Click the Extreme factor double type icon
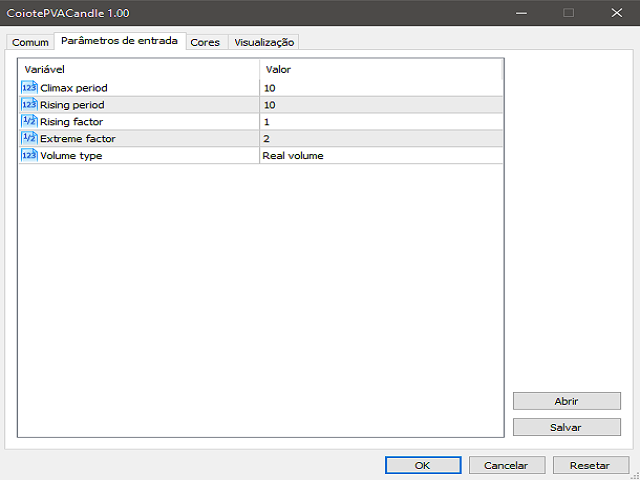 pyautogui.click(x=28, y=138)
